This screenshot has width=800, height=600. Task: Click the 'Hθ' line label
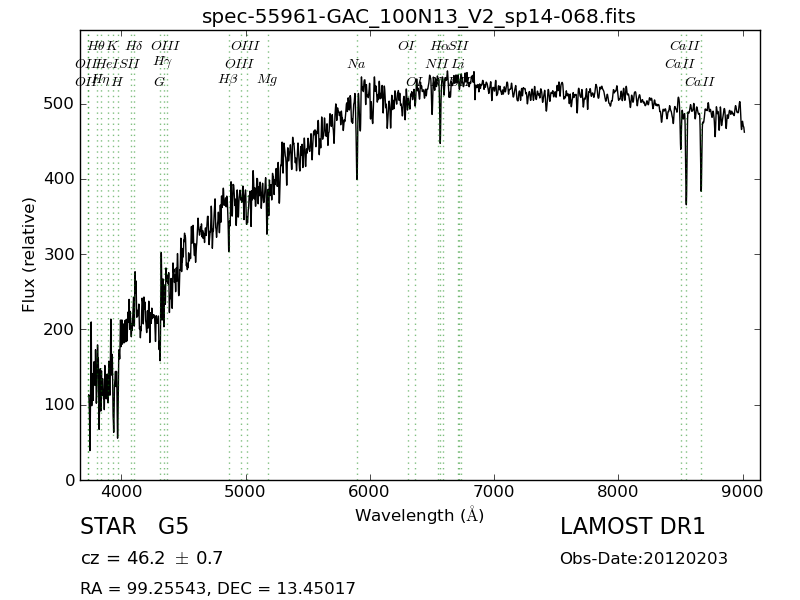click(x=96, y=46)
